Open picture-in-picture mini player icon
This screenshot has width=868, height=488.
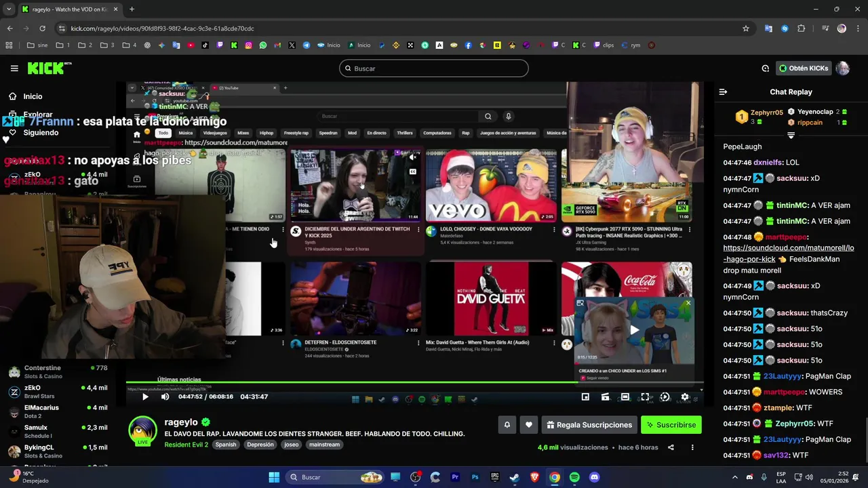coord(585,397)
